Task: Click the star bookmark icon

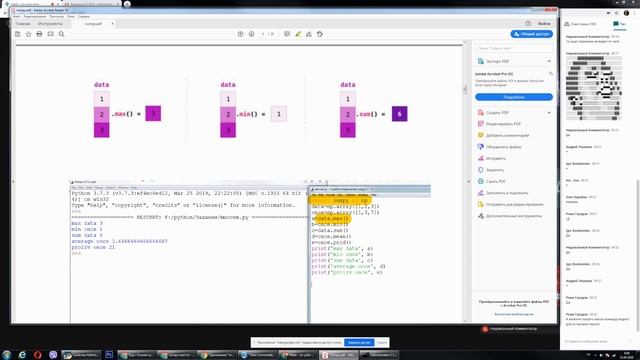Action: pyautogui.click(x=29, y=34)
